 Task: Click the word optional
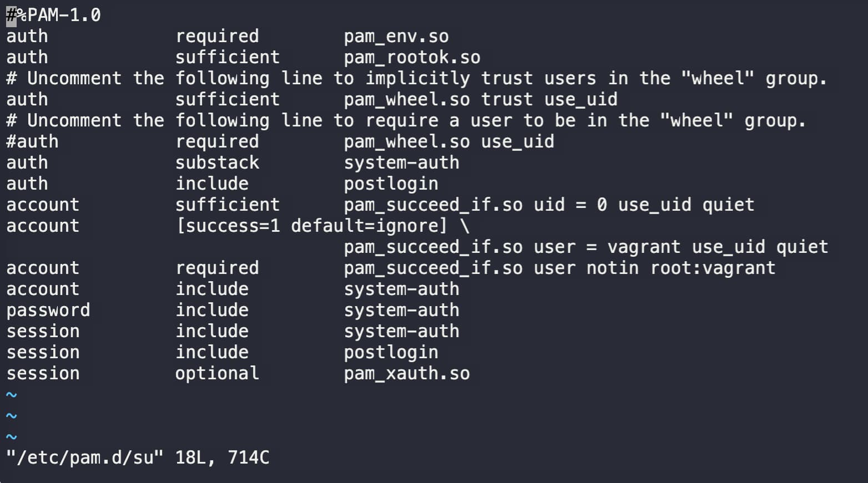(217, 374)
